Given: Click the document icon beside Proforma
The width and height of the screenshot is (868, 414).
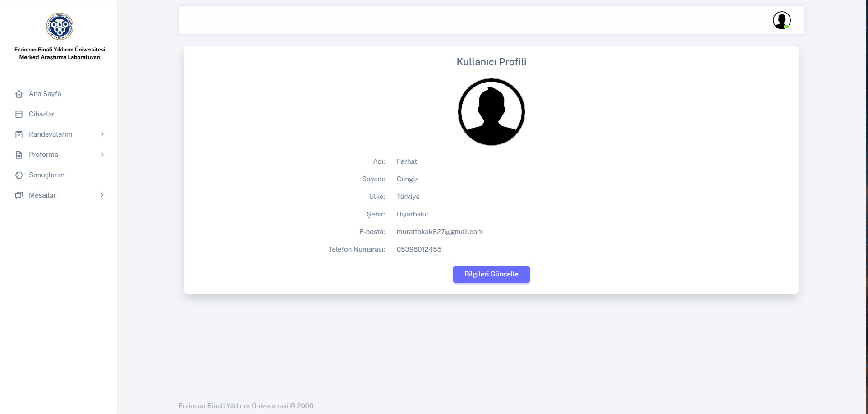Looking at the screenshot, I should [x=19, y=155].
